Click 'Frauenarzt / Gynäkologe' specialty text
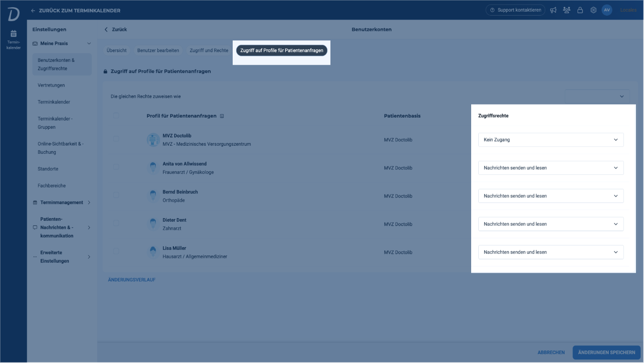The width and height of the screenshot is (644, 363). click(x=188, y=173)
